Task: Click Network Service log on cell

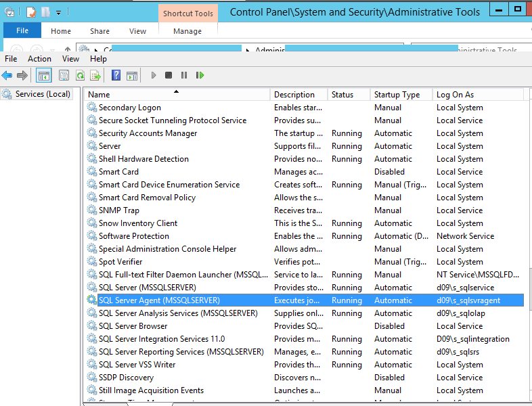Action: pos(465,236)
